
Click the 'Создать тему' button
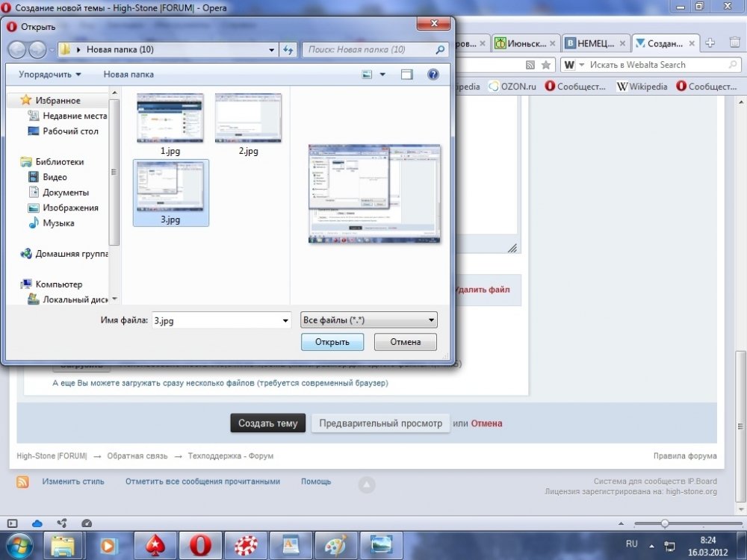tap(267, 423)
